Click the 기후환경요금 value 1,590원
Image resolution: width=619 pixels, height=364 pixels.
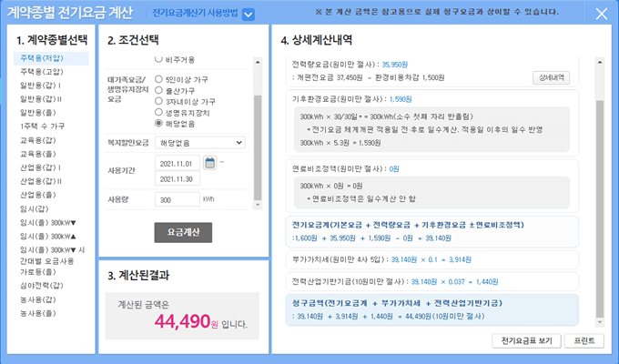(x=401, y=99)
